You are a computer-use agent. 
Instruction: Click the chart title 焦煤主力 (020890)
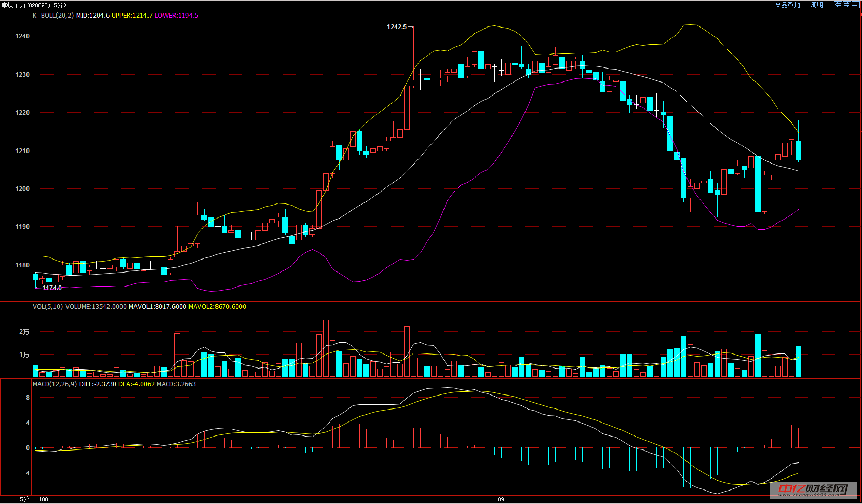pos(25,5)
